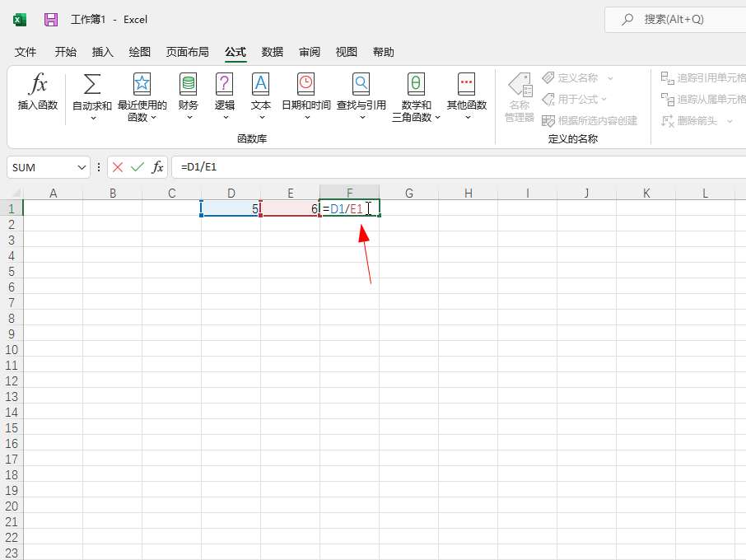746x560 pixels.
Task: Select column A header
Action: 53,193
